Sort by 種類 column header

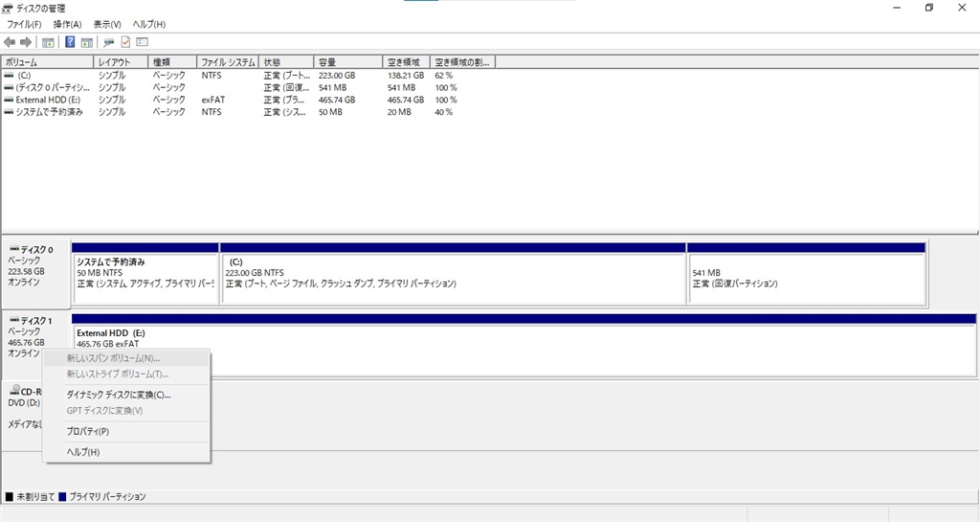click(x=172, y=62)
